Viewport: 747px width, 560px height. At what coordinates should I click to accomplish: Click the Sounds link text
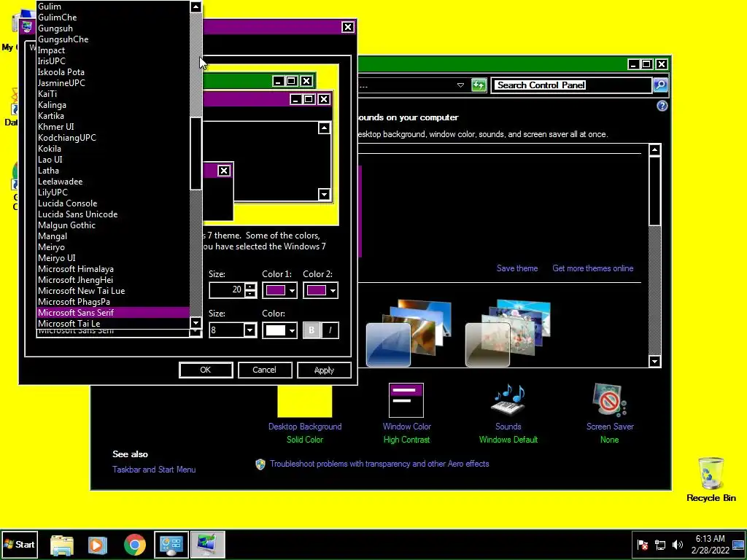(x=508, y=427)
